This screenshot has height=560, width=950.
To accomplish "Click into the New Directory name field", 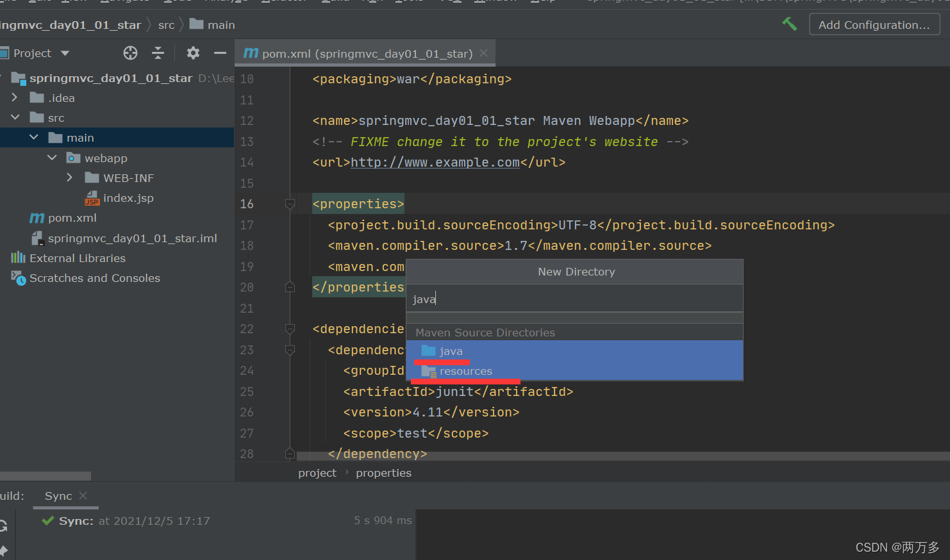I will [x=574, y=299].
